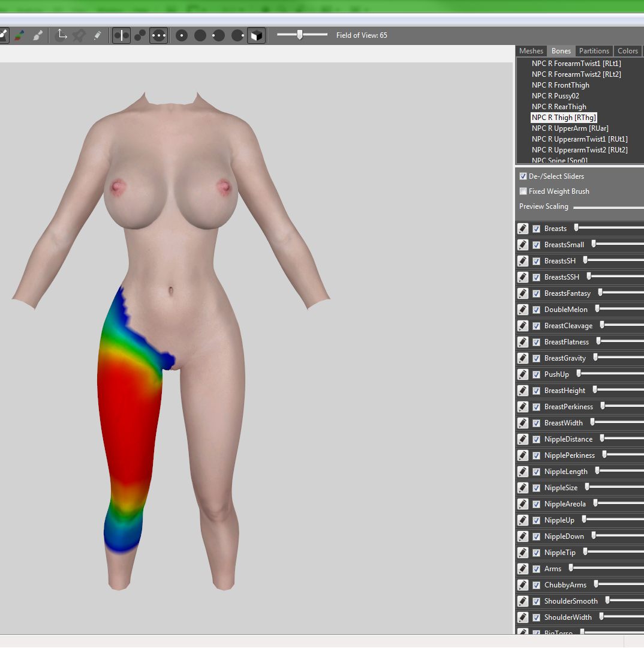The height and width of the screenshot is (648, 644).
Task: Enable connected-points edit mode icon
Action: point(140,35)
